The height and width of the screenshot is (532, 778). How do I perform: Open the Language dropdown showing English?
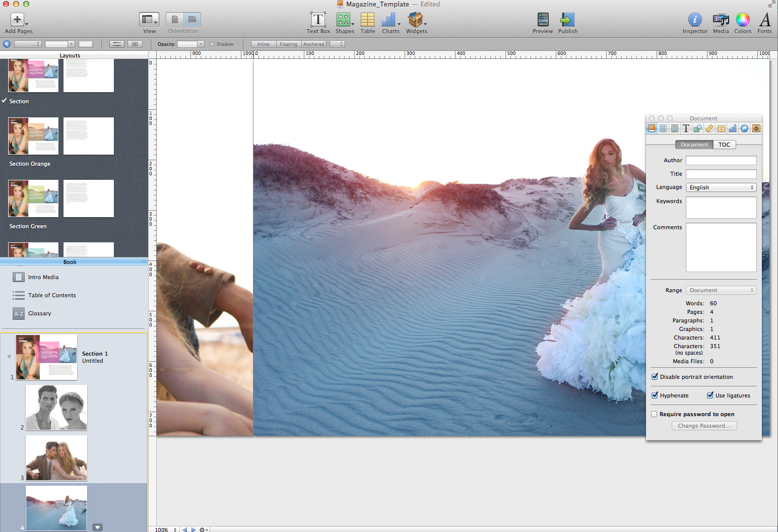point(721,187)
